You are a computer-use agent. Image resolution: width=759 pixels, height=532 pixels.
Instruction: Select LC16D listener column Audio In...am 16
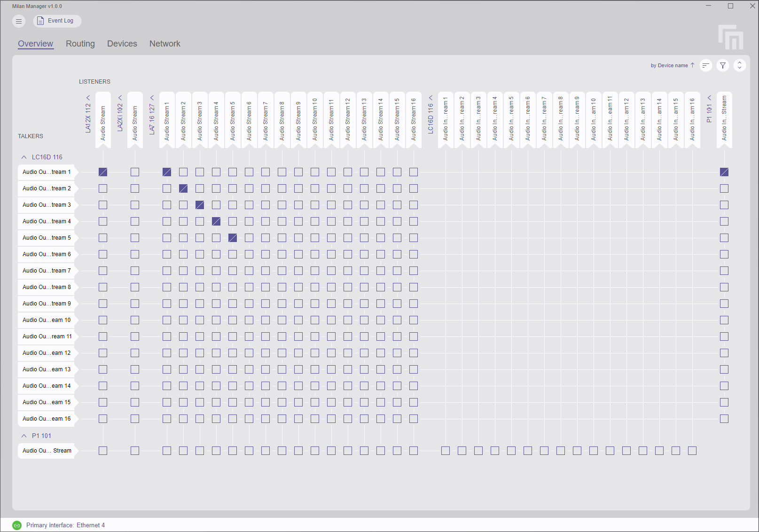point(692,120)
